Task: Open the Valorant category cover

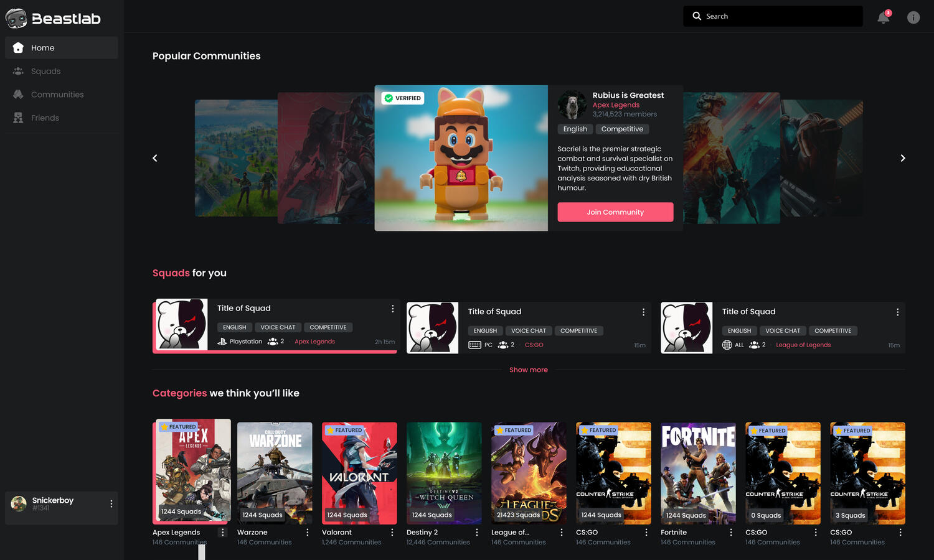Action: [x=359, y=474]
